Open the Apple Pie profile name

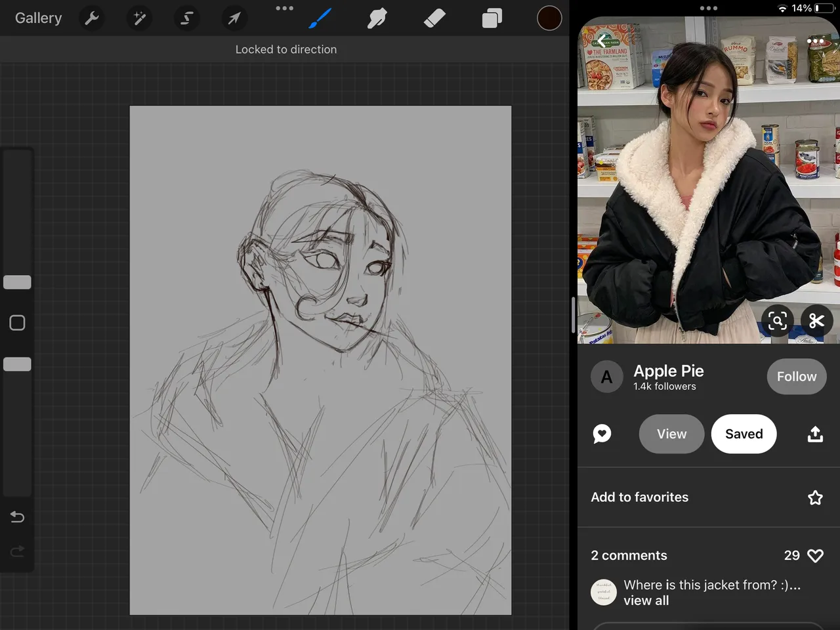[x=669, y=371]
